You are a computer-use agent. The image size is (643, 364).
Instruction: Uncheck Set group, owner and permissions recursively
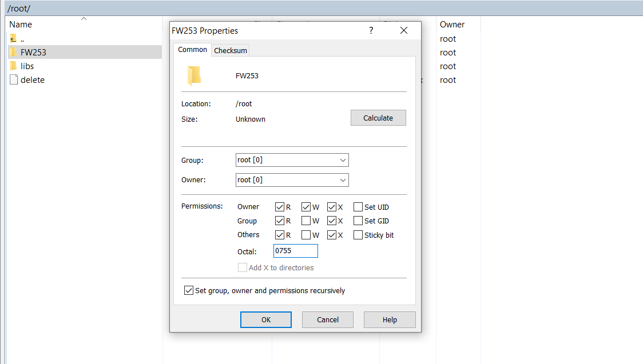(x=189, y=290)
